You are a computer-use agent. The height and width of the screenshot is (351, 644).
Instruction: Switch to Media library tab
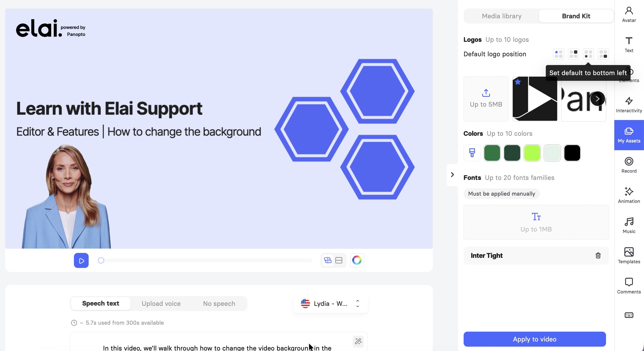[x=502, y=16]
